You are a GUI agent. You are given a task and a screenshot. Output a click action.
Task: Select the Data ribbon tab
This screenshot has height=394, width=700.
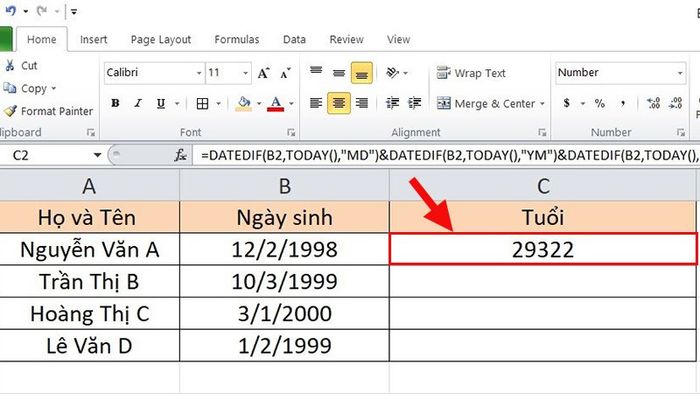(x=294, y=39)
